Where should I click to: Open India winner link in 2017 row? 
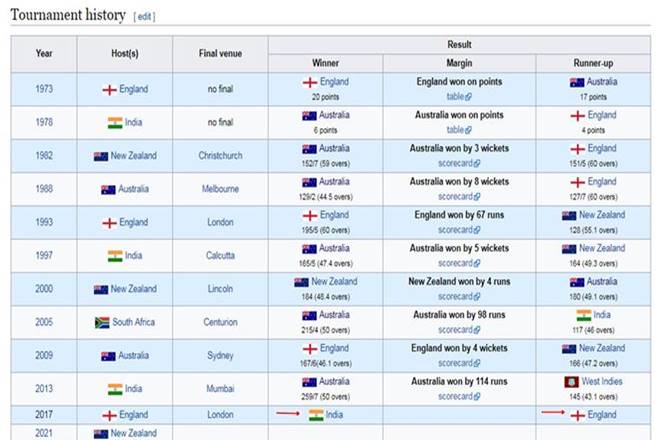[x=334, y=415]
